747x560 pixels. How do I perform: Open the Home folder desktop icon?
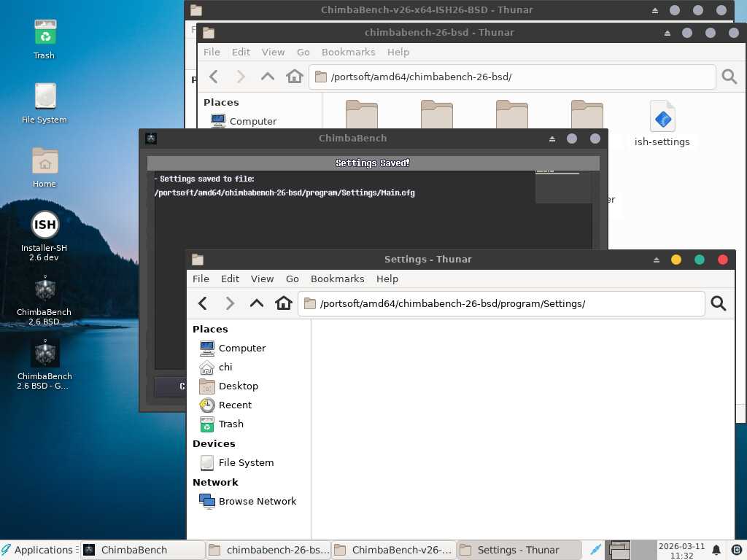pos(44,168)
